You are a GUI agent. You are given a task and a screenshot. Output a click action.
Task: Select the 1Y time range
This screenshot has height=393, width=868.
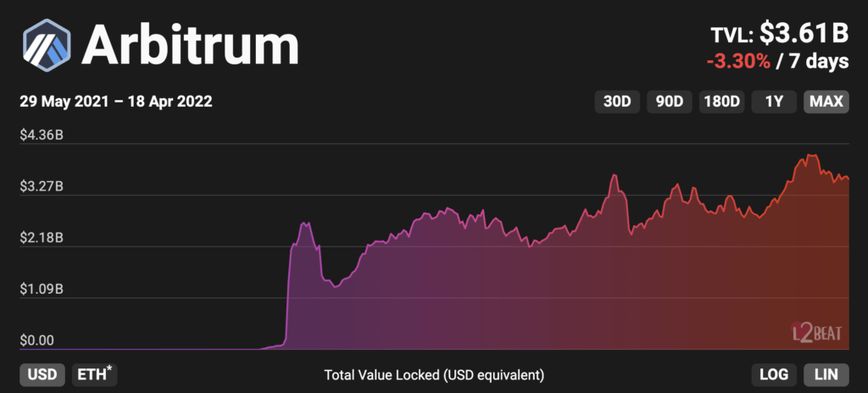pyautogui.click(x=774, y=102)
